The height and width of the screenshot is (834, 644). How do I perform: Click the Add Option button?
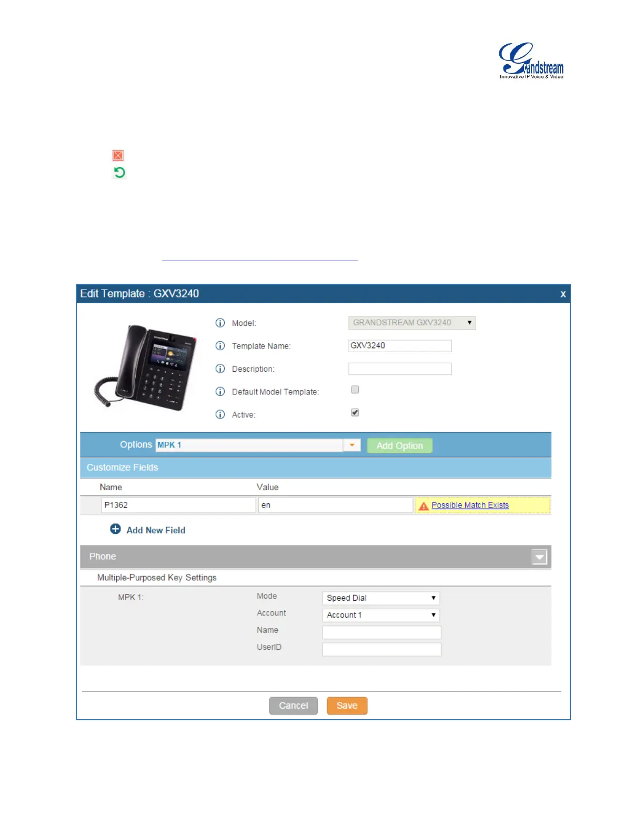point(400,446)
